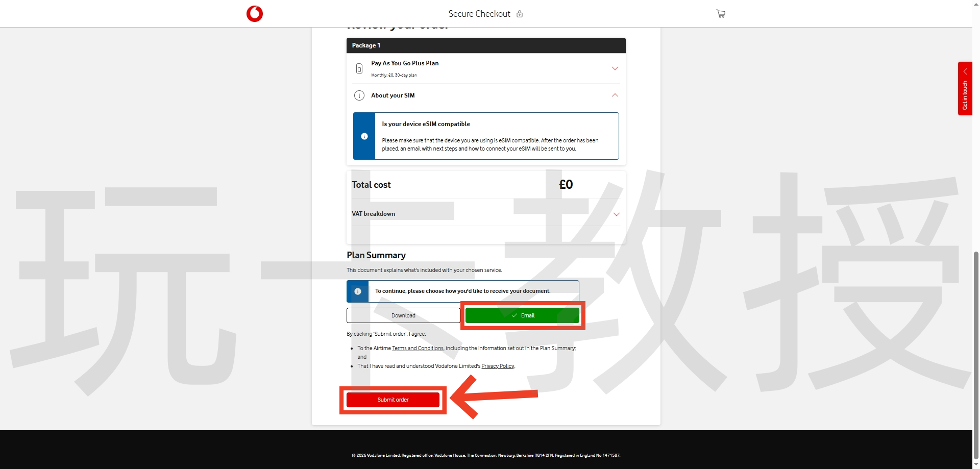Click the info icon in the Plan Summary notice
980x469 pixels.
[x=358, y=291]
